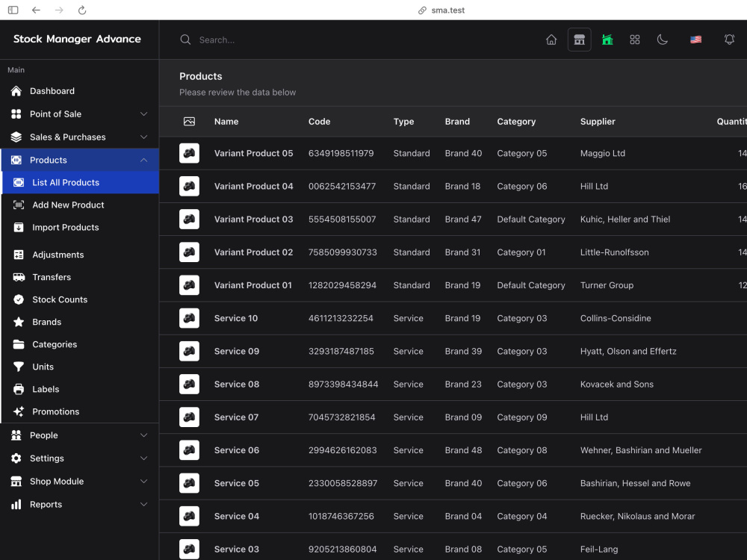Open the grid apps icon
Screen dimensions: 747x560
pos(634,40)
